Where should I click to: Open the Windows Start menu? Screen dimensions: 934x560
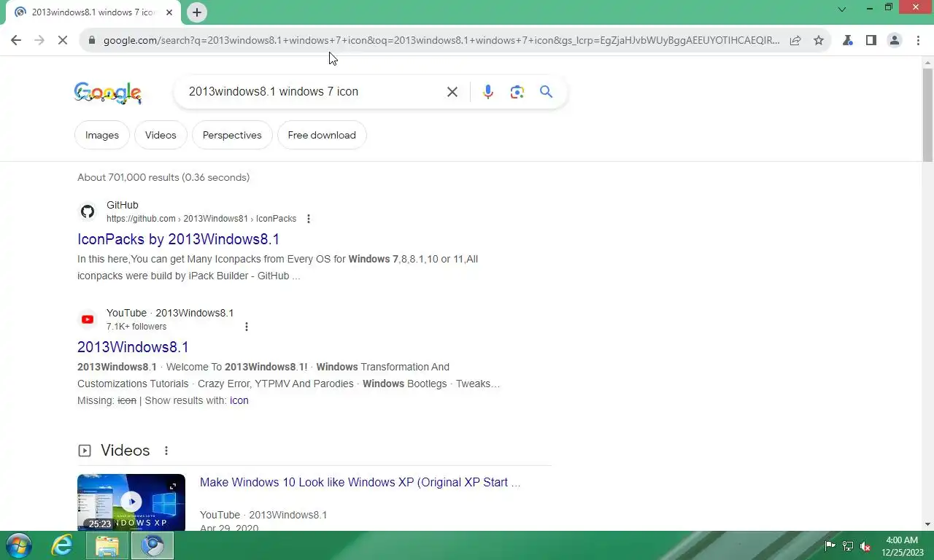point(18,545)
